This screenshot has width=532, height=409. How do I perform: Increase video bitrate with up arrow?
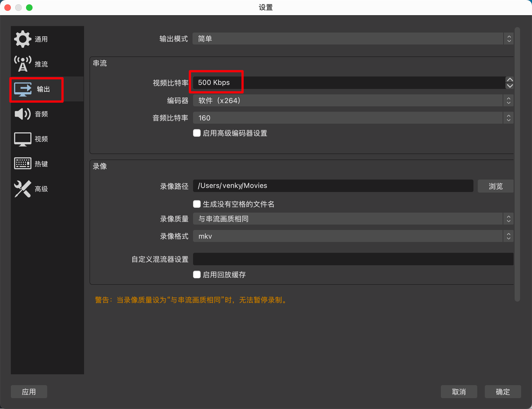[510, 79]
